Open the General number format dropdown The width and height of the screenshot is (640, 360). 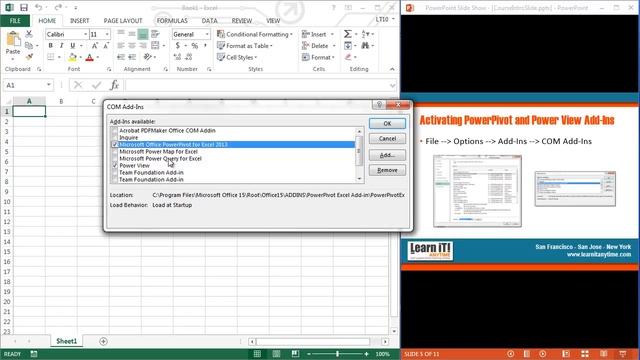(x=207, y=34)
